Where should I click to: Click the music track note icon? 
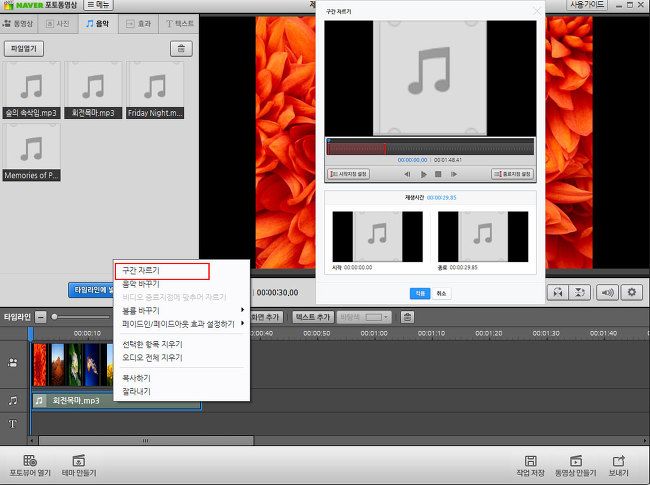13,400
